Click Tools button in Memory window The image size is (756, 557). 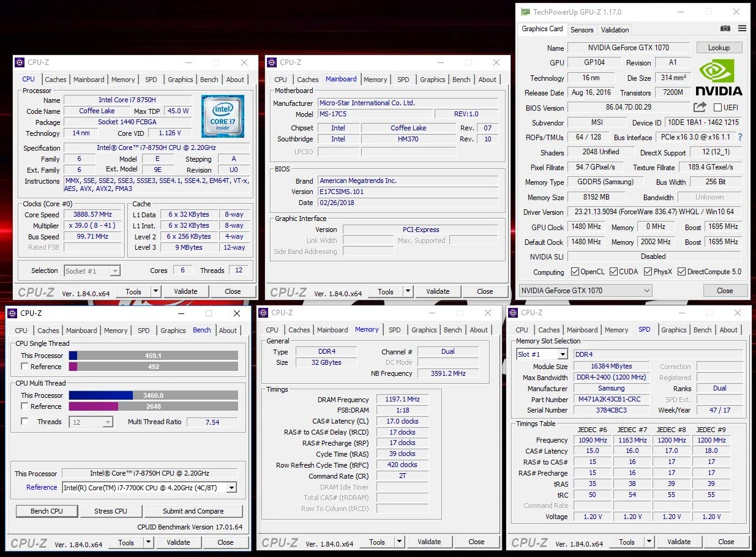377,542
